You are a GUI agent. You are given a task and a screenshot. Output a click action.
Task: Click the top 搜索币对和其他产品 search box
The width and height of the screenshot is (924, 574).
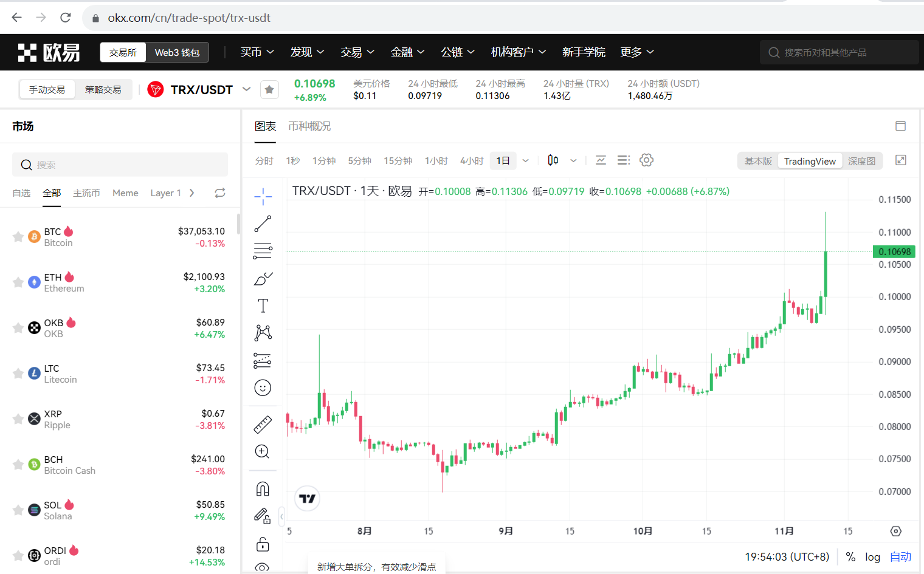(839, 52)
